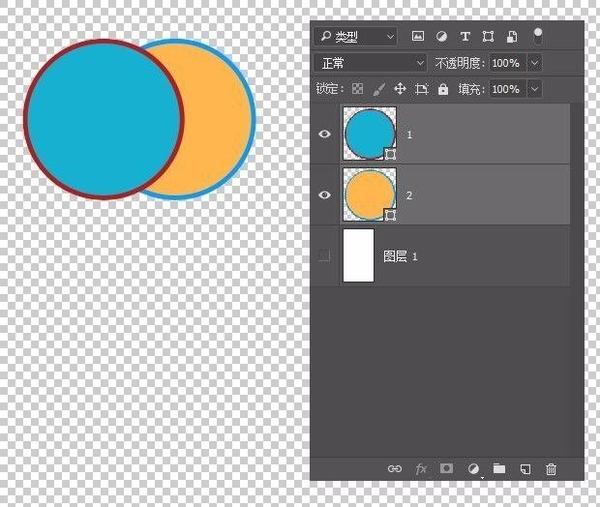Click the 锁定 label
600x507 pixels.
pyautogui.click(x=328, y=89)
